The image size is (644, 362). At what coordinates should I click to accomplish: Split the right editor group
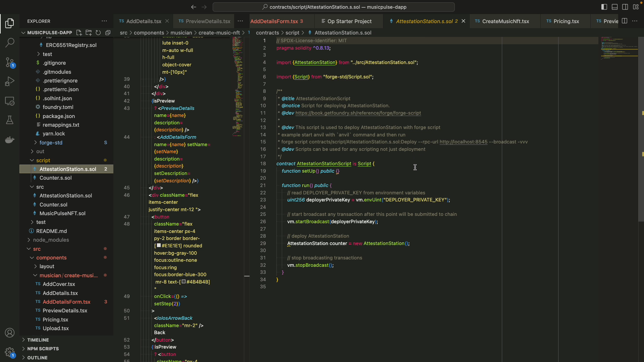point(625,21)
